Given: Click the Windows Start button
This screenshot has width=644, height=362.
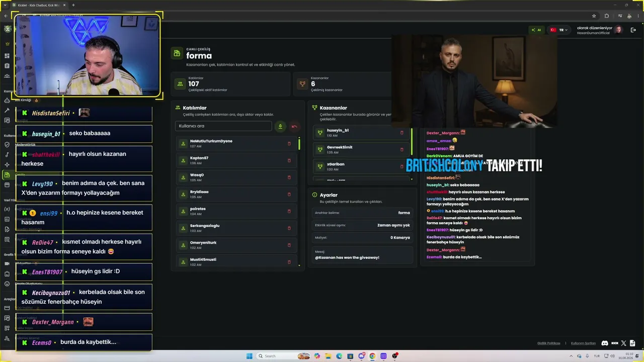Looking at the screenshot, I should [x=249, y=356].
